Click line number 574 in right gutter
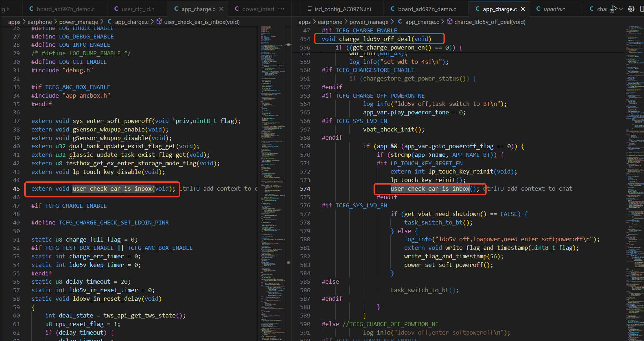The height and width of the screenshot is (341, 644). coord(305,188)
